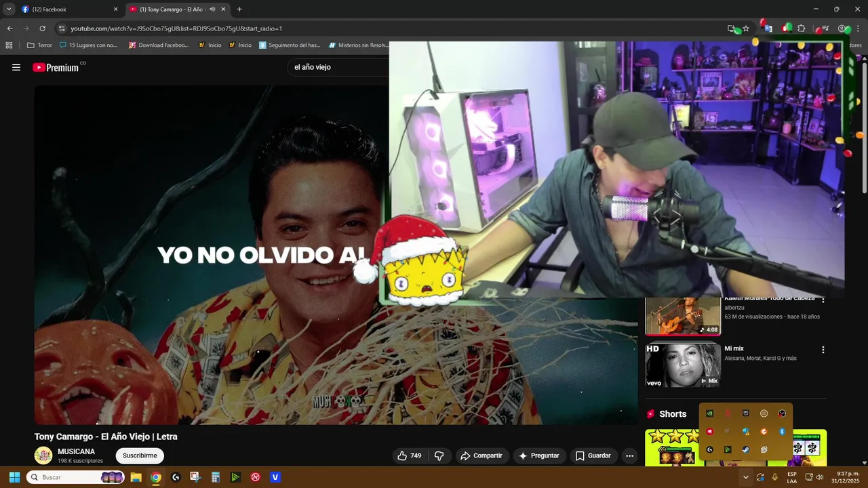This screenshot has height=488, width=868.
Task: Open Windows Update sync tray icon
Action: point(760,477)
